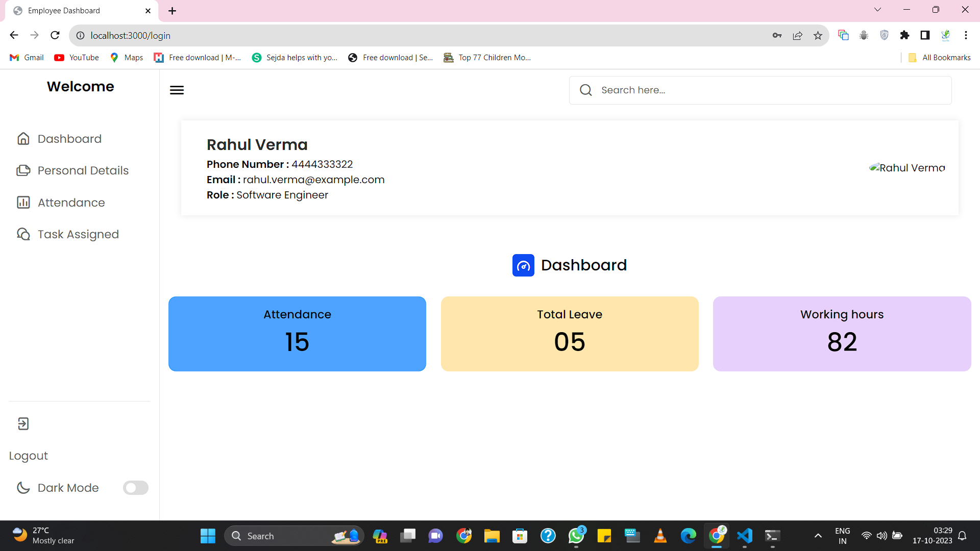The height and width of the screenshot is (551, 980).
Task: Click Rahul Verma's email address
Action: pos(314,180)
